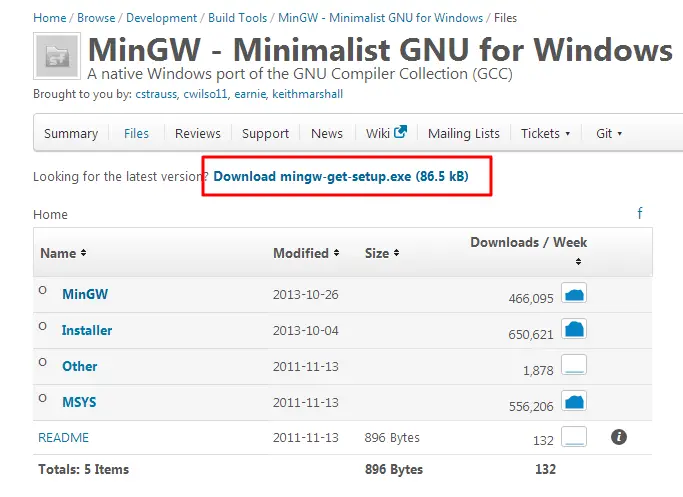View README download stats chart icon
Screen dimensions: 683x497
click(574, 436)
